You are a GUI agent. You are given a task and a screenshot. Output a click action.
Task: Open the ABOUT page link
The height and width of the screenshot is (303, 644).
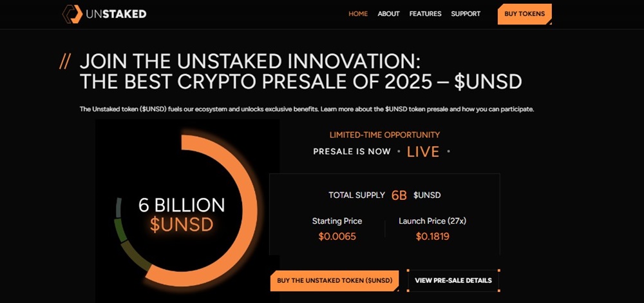(388, 14)
